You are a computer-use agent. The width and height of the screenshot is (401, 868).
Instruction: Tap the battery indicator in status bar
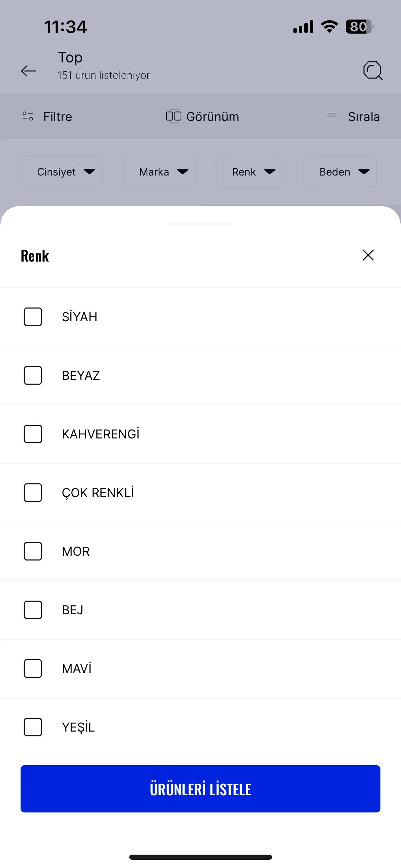[x=360, y=27]
